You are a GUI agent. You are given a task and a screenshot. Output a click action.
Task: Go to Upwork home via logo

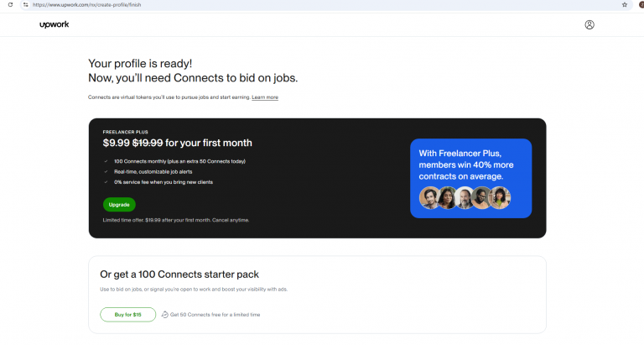(55, 24)
